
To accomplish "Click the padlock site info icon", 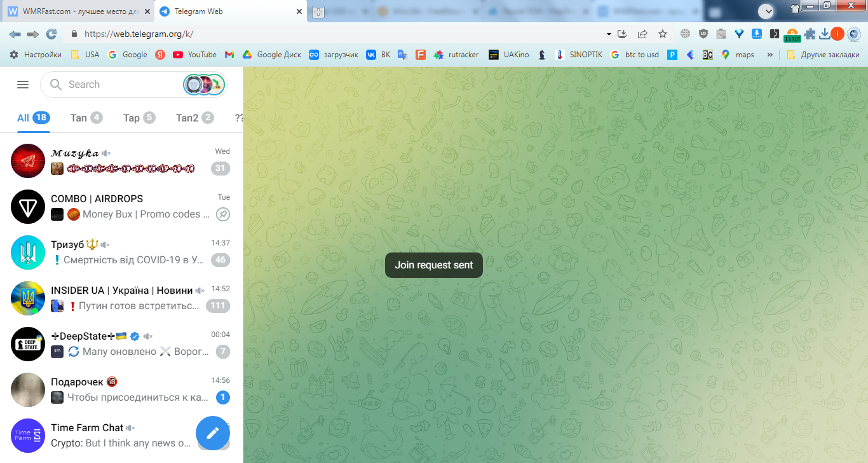I will [x=74, y=34].
